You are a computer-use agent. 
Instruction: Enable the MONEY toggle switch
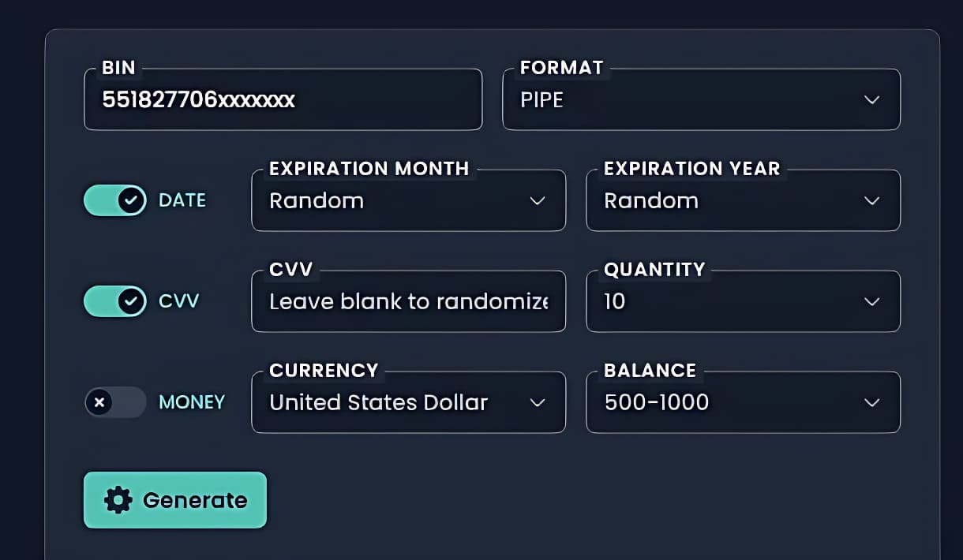pyautogui.click(x=115, y=402)
